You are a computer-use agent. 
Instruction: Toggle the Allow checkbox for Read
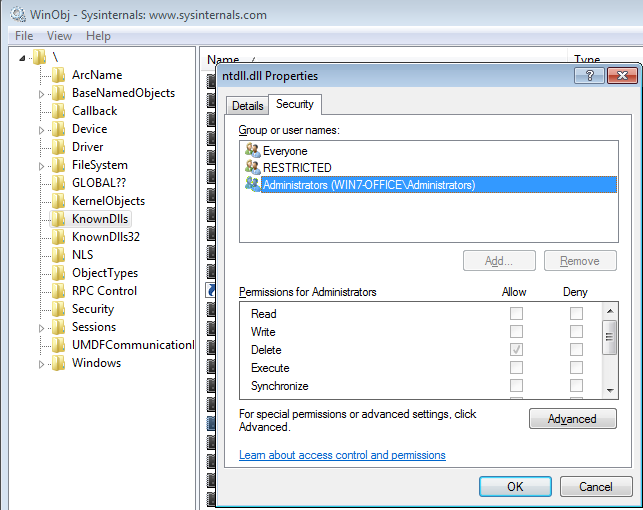point(516,314)
